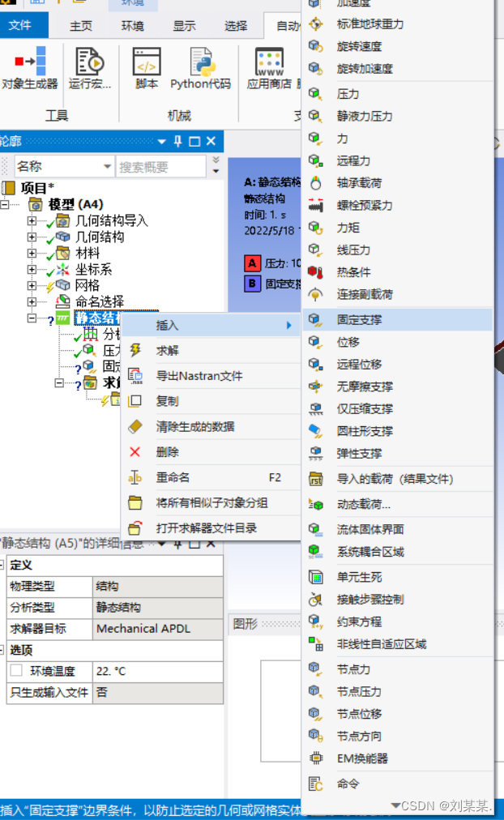Switch to 选择 ribbon tab
This screenshot has width=504, height=820.
(236, 26)
